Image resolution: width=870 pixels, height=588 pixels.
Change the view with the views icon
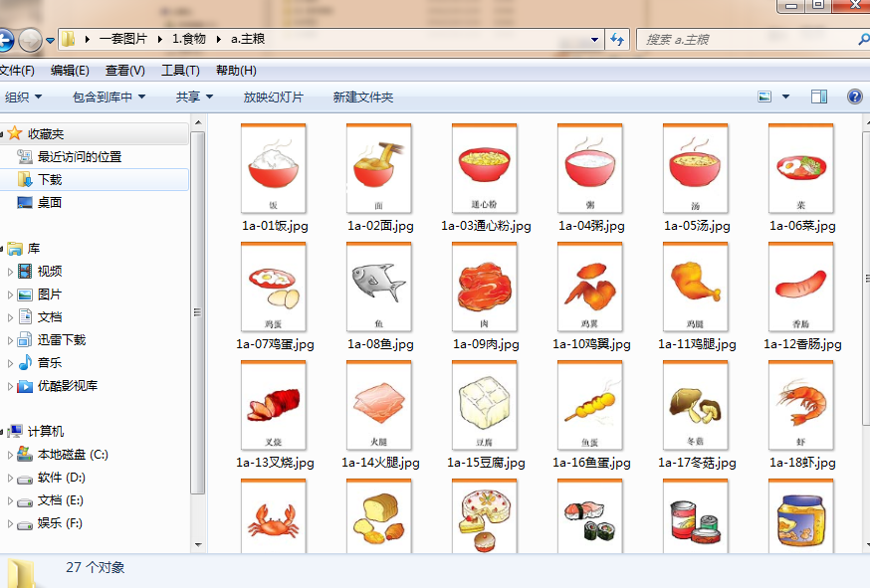coord(762,96)
